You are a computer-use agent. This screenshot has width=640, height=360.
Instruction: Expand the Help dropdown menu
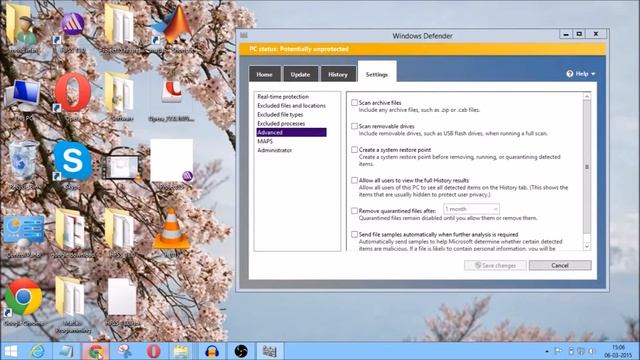(581, 74)
